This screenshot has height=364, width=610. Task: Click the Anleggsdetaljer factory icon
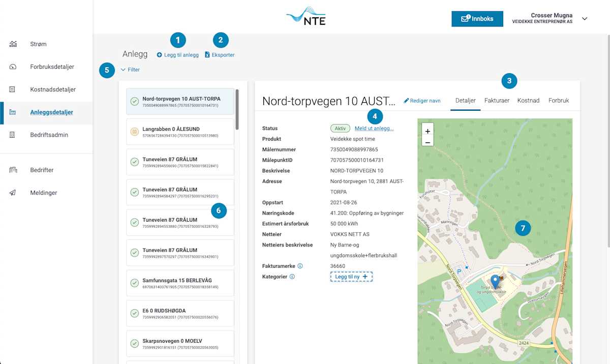13,112
